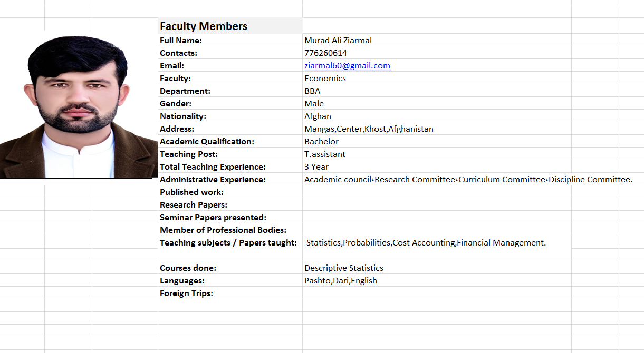Select the Academic council committees cell
Image resolution: width=644 pixels, height=353 pixels.
tap(468, 179)
